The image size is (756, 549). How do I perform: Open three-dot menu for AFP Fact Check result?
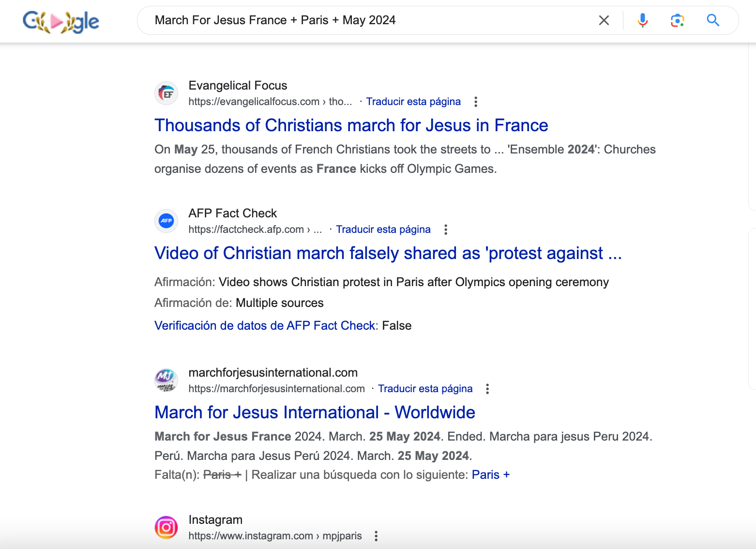point(446,229)
